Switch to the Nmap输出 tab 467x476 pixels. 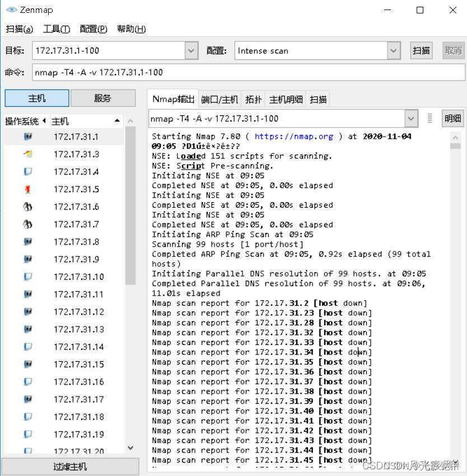pyautogui.click(x=173, y=99)
